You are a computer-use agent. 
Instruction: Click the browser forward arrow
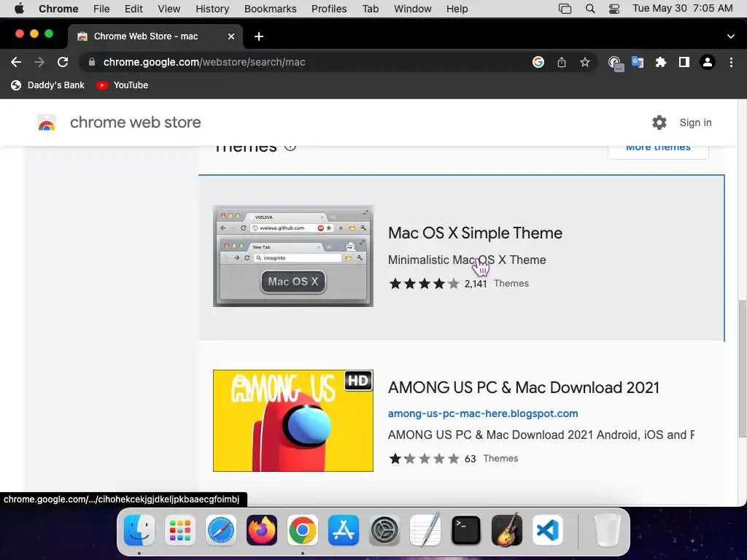point(39,62)
